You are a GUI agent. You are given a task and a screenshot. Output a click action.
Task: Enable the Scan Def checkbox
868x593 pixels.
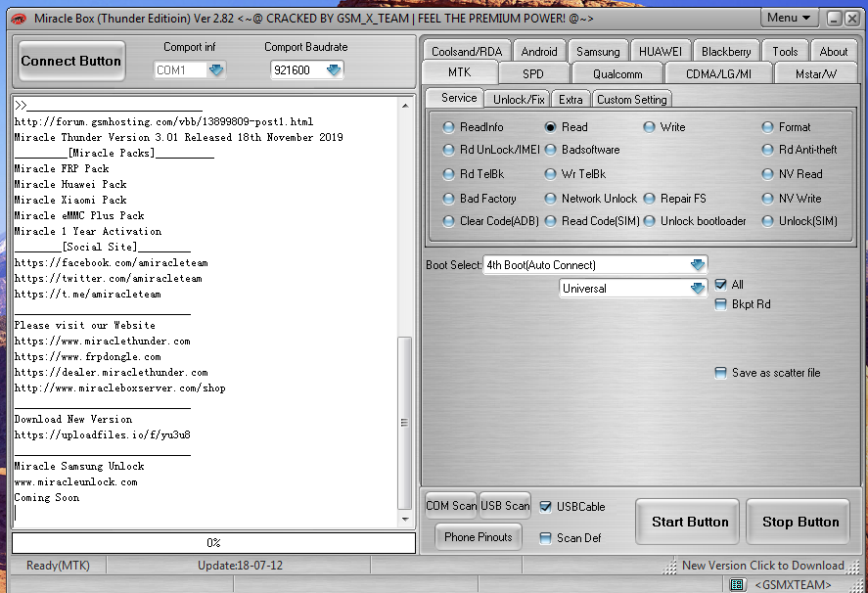[545, 537]
